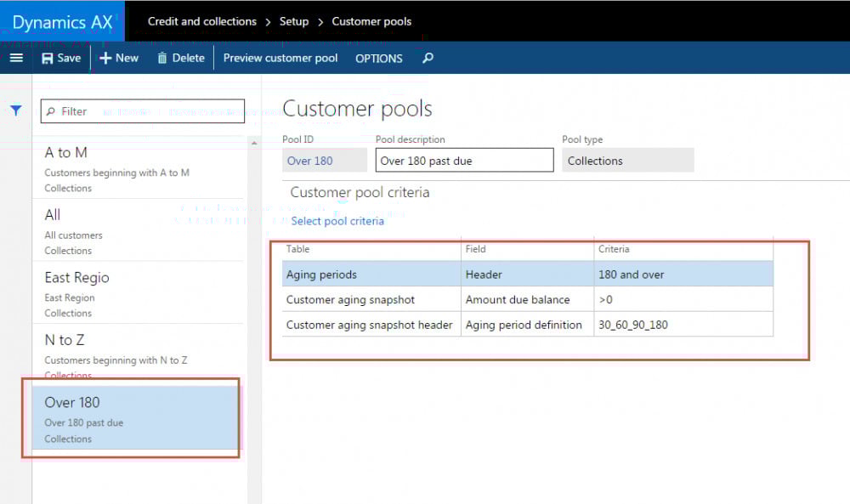The height and width of the screenshot is (504, 850).
Task: Click the list scrollbar up arrow
Action: [253, 143]
